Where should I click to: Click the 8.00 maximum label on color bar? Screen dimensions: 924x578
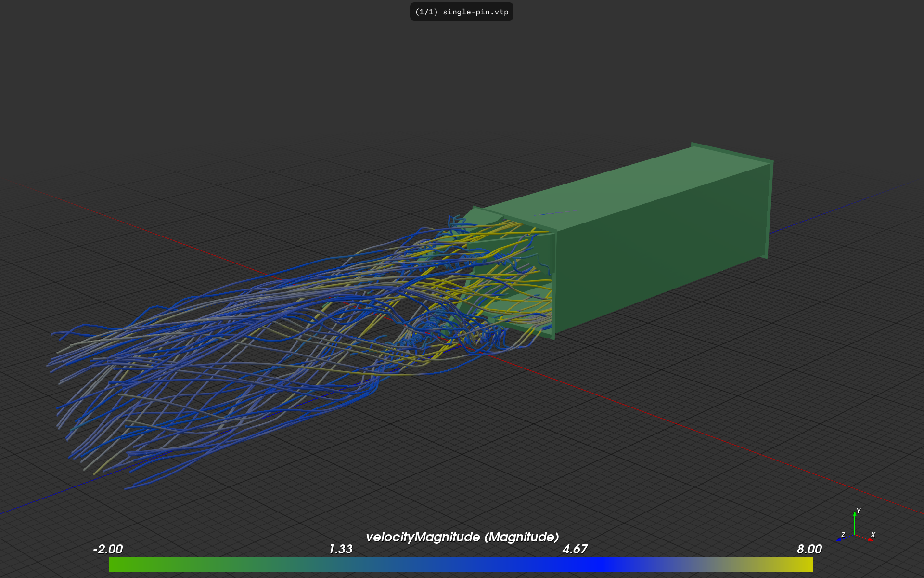coord(809,549)
